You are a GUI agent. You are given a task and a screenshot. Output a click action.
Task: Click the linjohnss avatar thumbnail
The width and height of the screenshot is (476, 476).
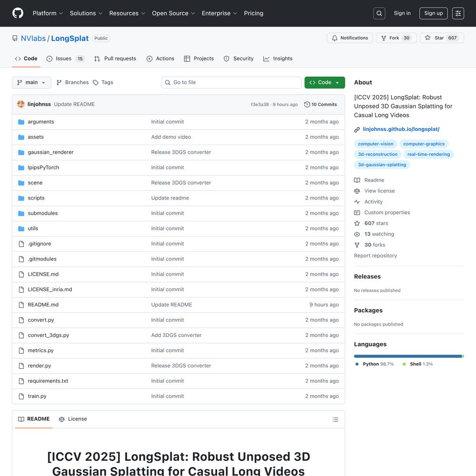(20, 104)
